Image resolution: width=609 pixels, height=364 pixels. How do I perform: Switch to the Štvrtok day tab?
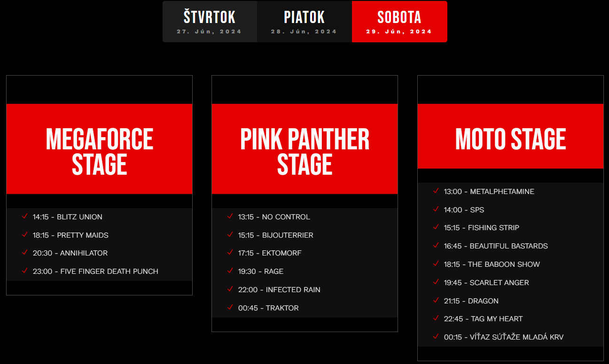click(210, 22)
